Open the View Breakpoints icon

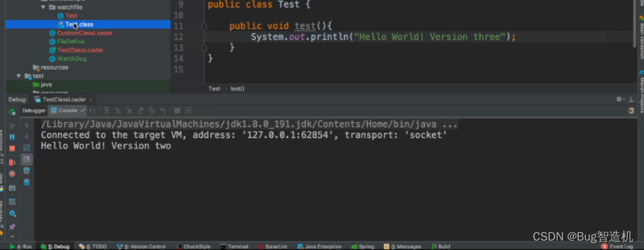[12, 162]
